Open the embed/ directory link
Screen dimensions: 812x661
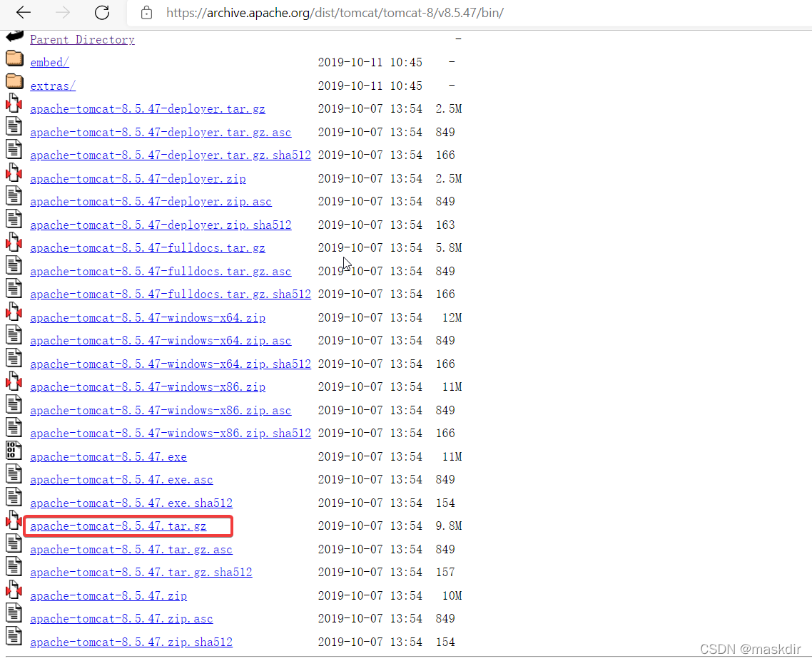tap(49, 63)
